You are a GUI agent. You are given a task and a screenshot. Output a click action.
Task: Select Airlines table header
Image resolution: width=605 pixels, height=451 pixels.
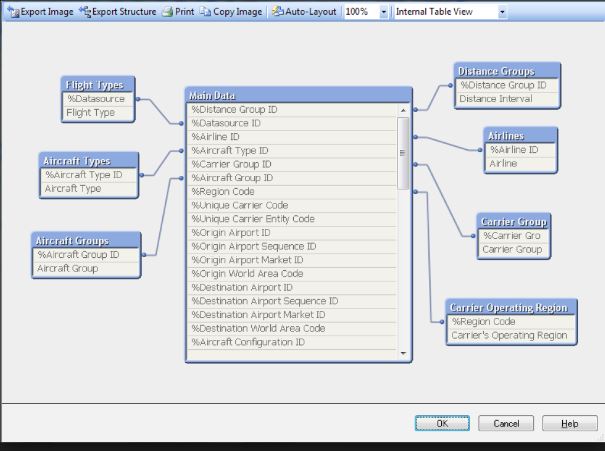tap(521, 136)
